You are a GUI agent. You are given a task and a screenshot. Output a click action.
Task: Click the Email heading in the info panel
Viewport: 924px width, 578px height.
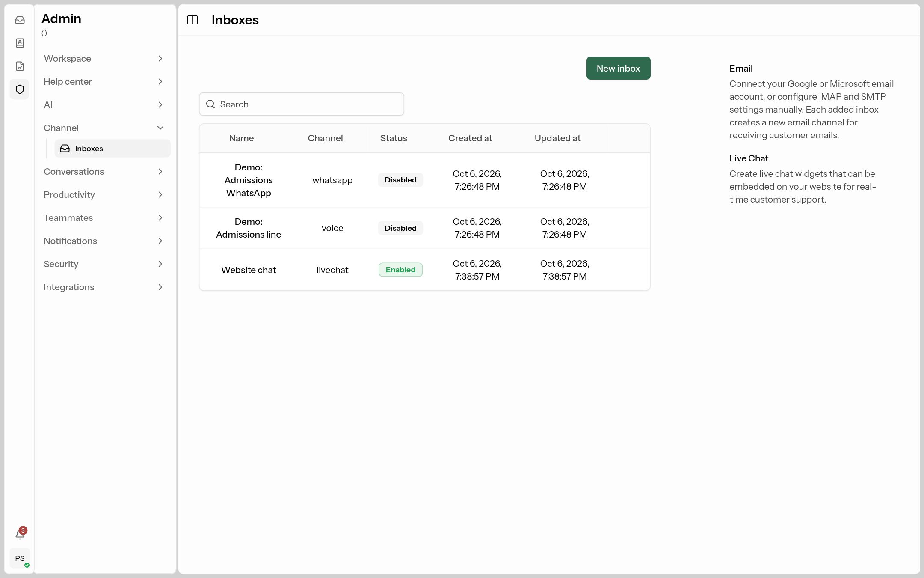click(x=741, y=68)
